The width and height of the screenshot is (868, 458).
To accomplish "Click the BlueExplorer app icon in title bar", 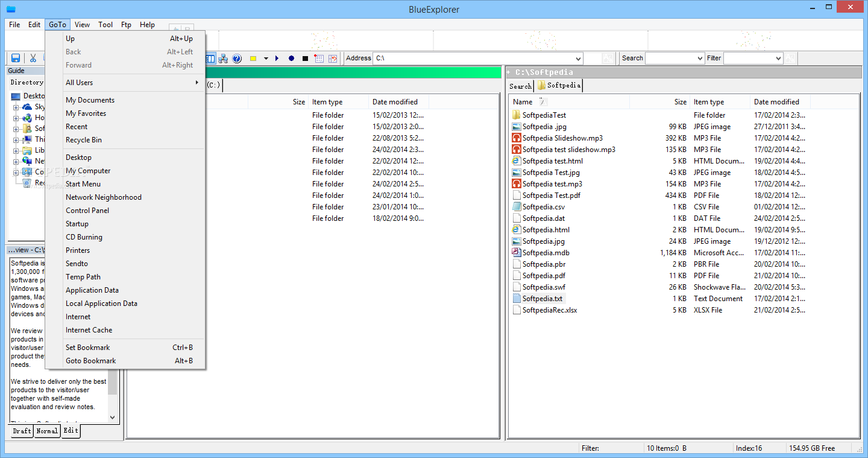I will tap(10, 8).
